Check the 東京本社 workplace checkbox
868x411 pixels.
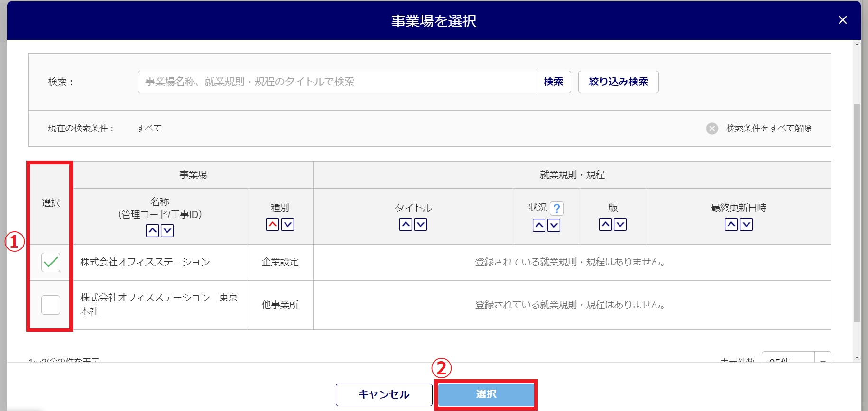[x=51, y=305]
